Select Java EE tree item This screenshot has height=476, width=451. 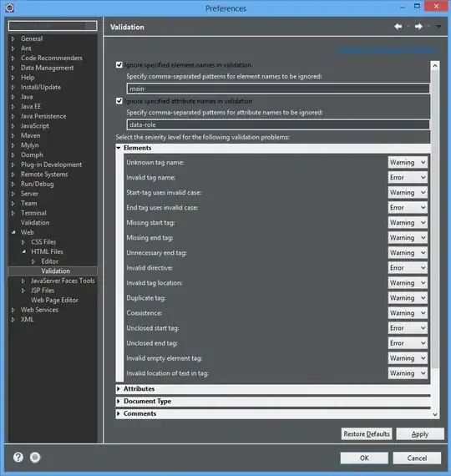point(31,107)
